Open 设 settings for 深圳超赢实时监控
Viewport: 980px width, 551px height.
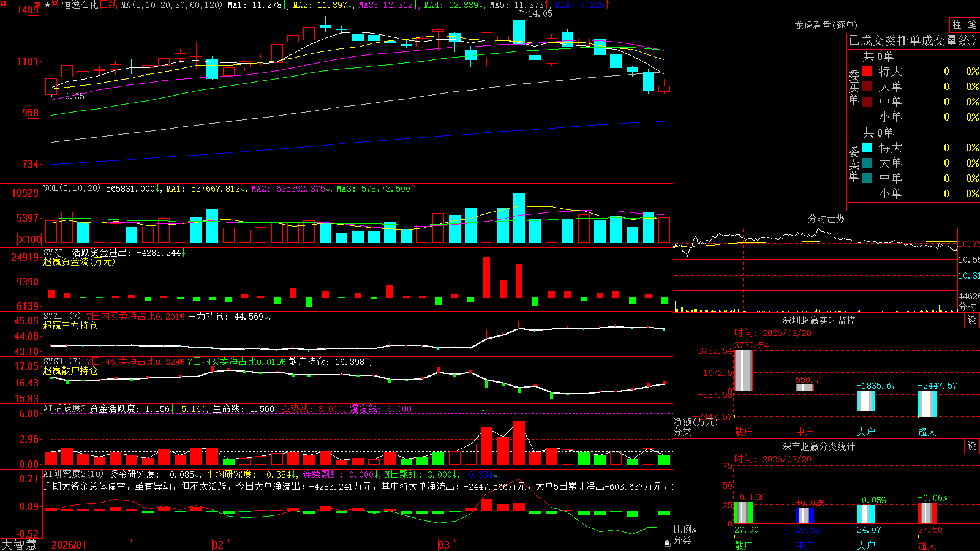coord(972,320)
